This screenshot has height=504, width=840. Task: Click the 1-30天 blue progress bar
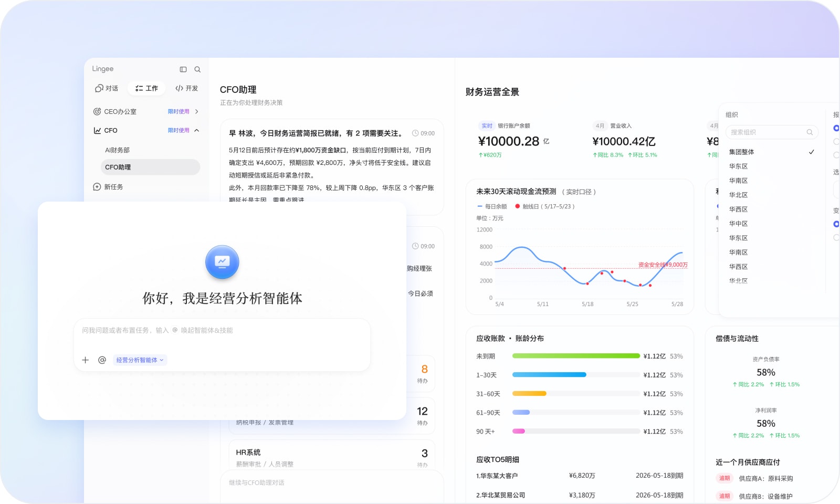tap(549, 375)
